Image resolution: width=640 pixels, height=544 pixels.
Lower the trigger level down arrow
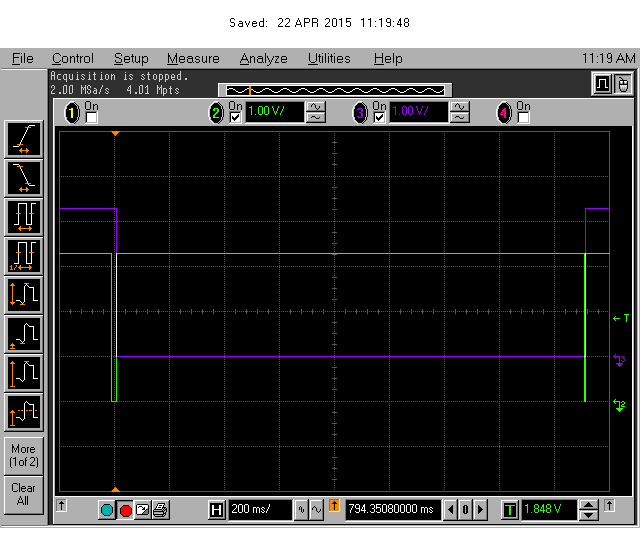(x=588, y=515)
